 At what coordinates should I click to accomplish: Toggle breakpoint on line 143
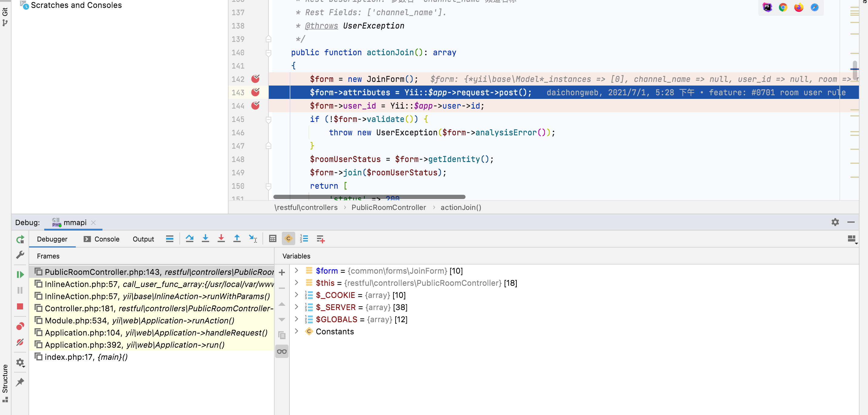click(x=255, y=92)
